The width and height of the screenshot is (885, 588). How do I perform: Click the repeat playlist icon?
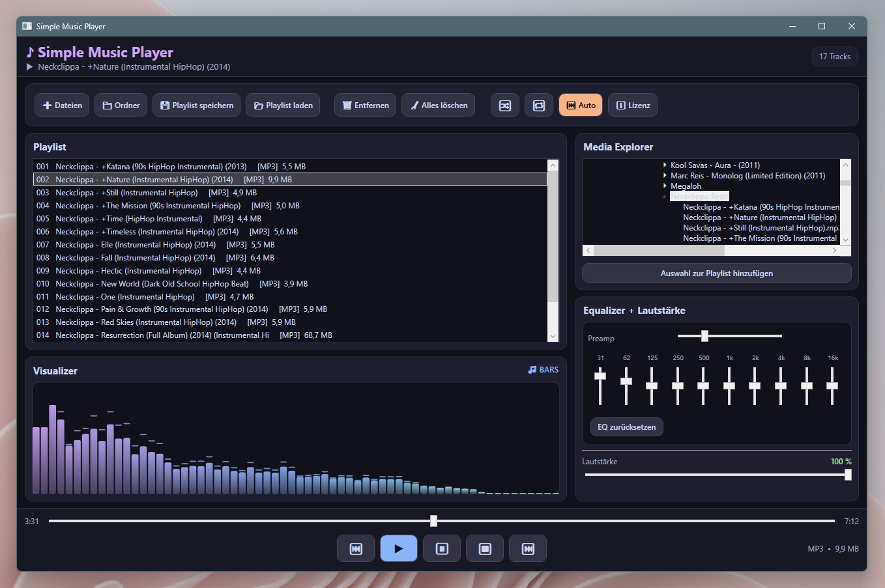point(539,105)
